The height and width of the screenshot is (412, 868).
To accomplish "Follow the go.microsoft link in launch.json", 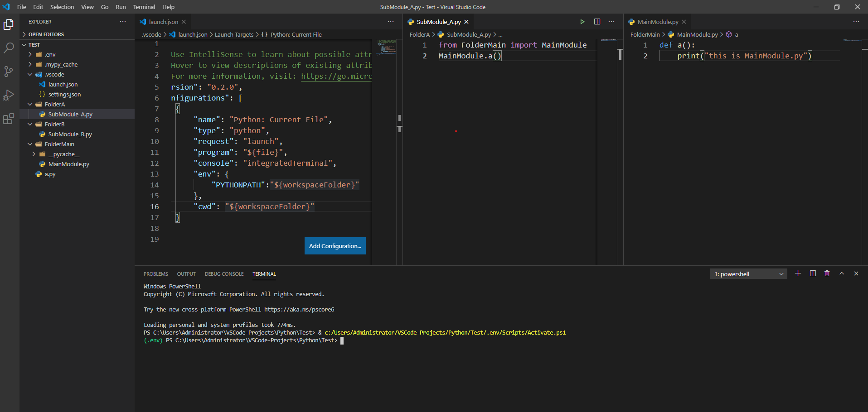I will 336,76.
